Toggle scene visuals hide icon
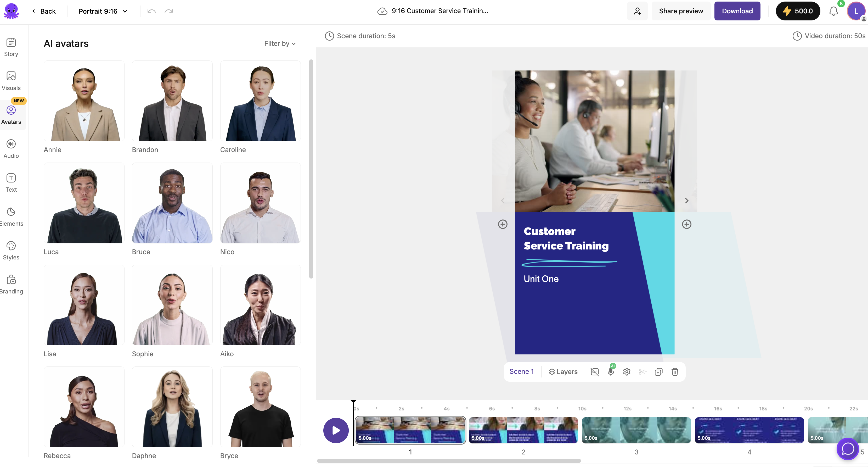 [595, 371]
